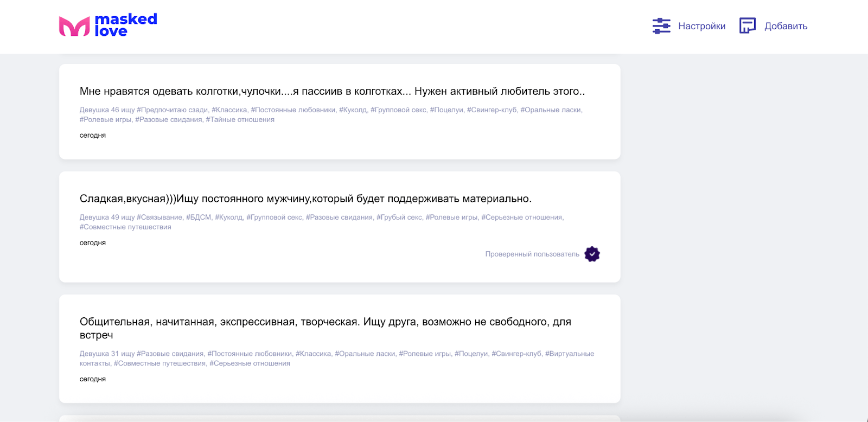Open the Настройки menu item
868x422 pixels.
coord(701,26)
